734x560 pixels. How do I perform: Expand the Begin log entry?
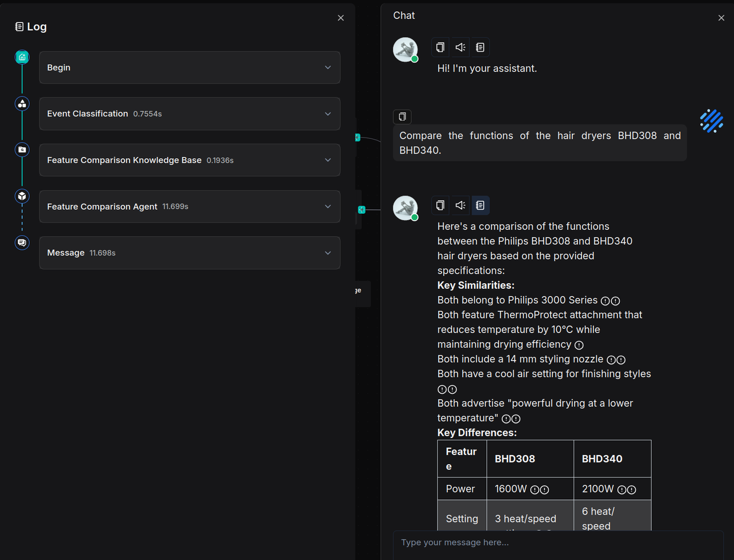[x=328, y=68]
